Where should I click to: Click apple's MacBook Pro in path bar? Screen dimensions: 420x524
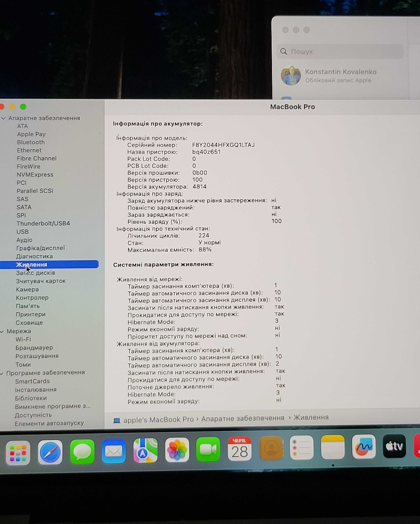pos(158,419)
